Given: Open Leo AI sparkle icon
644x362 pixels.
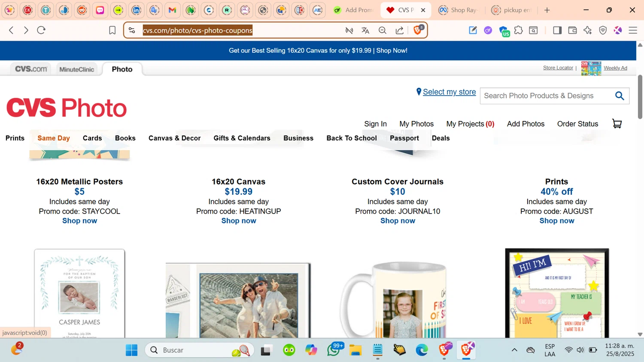Looking at the screenshot, I should coord(588,30).
